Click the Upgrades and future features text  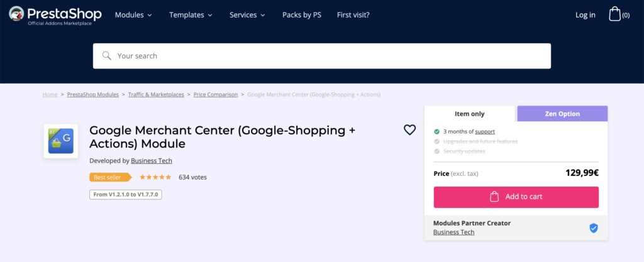[x=480, y=141]
